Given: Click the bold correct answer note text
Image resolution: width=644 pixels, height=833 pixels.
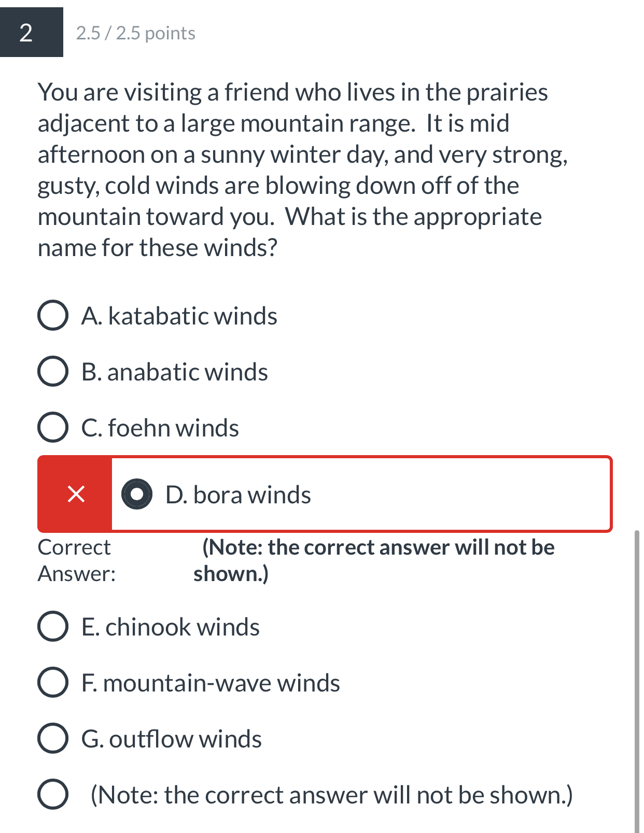Looking at the screenshot, I should click(373, 560).
